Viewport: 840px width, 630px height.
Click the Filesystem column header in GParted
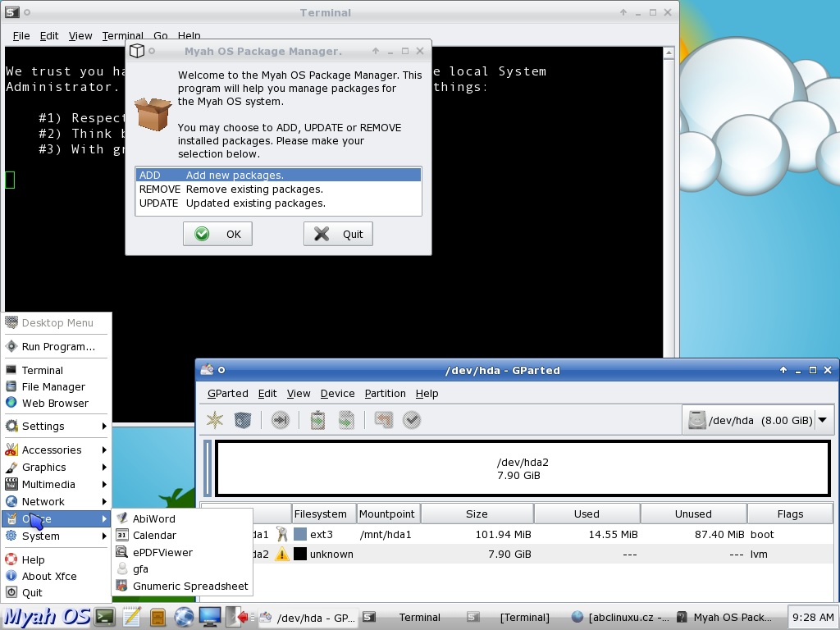tap(324, 514)
